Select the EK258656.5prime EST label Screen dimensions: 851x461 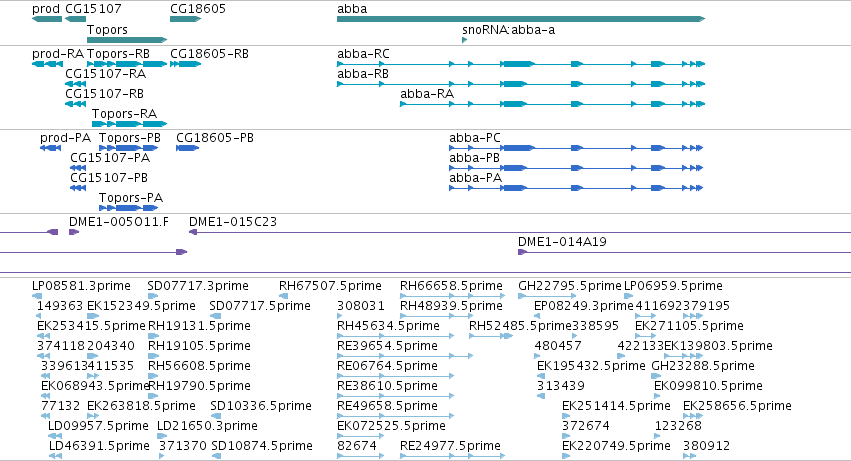coord(737,406)
